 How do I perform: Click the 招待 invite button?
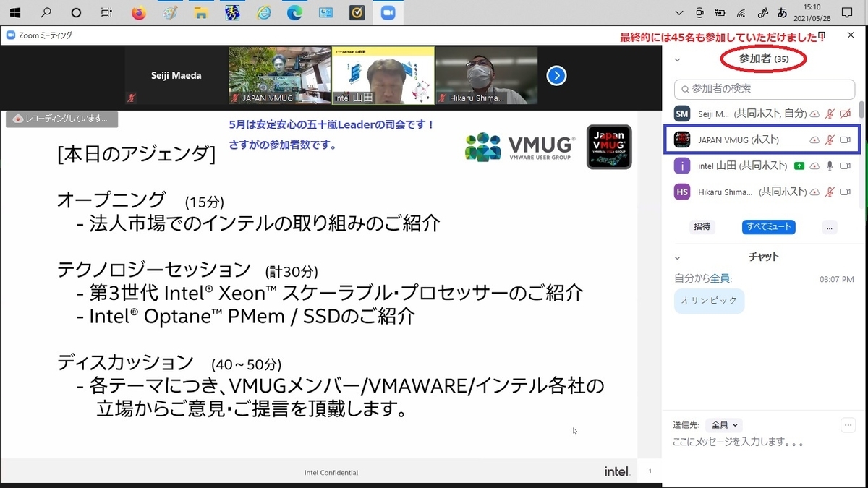702,227
